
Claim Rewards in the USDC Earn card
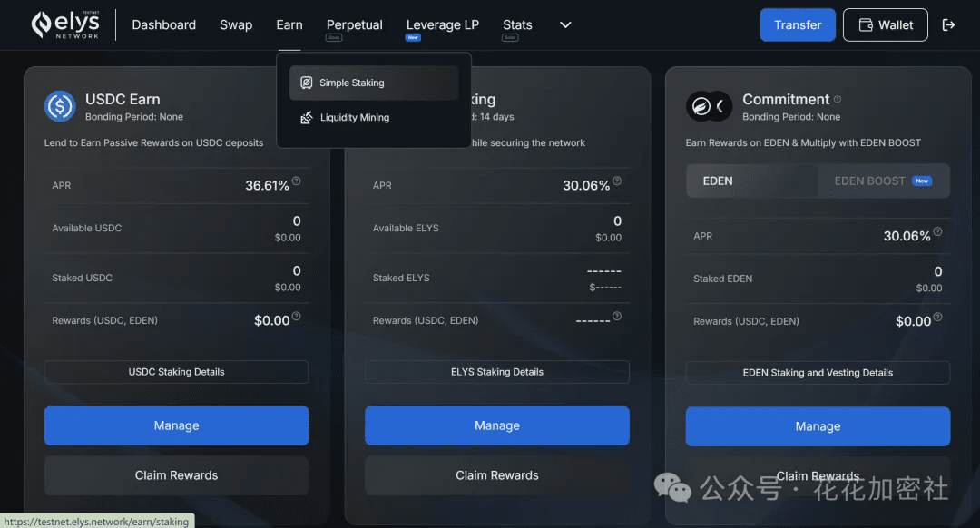176,475
